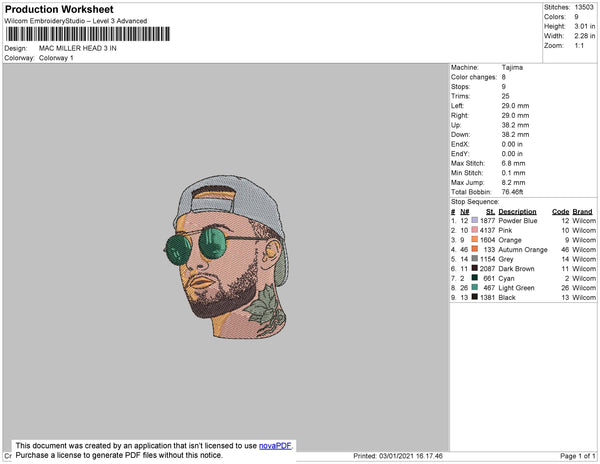Click the Zoom value '1:1'
The height and width of the screenshot is (464, 600).
pyautogui.click(x=579, y=46)
